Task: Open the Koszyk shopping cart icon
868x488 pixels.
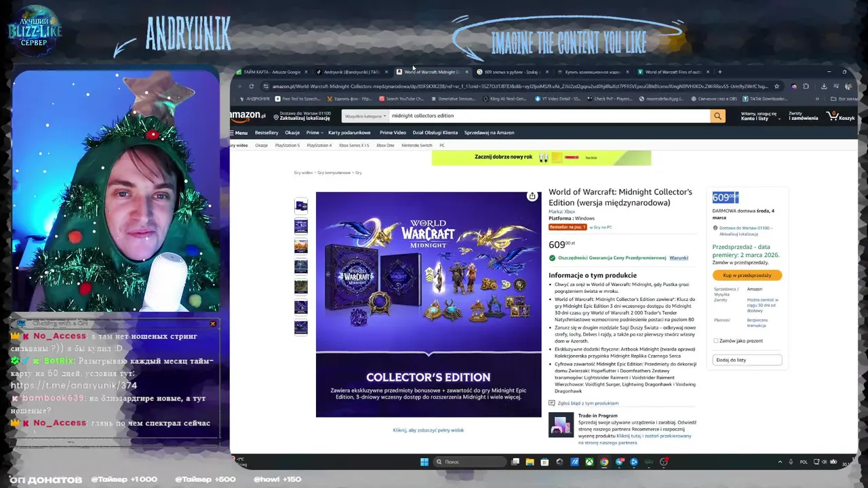Action: [x=841, y=116]
